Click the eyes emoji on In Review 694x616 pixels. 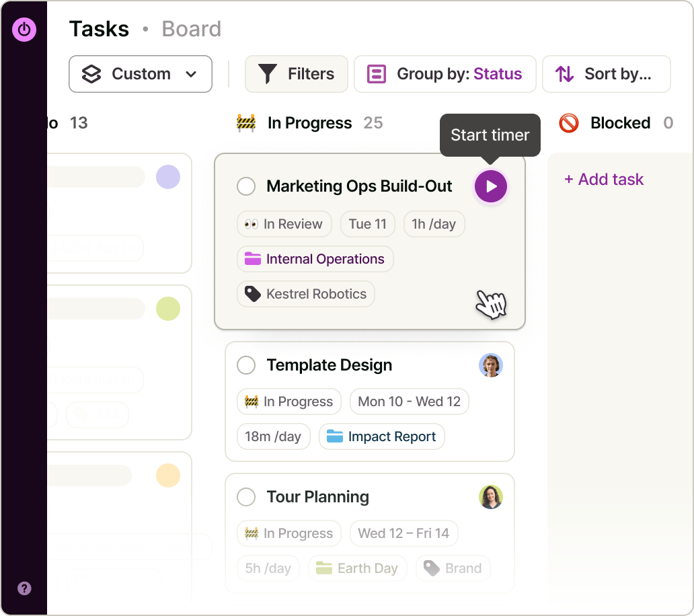point(251,224)
